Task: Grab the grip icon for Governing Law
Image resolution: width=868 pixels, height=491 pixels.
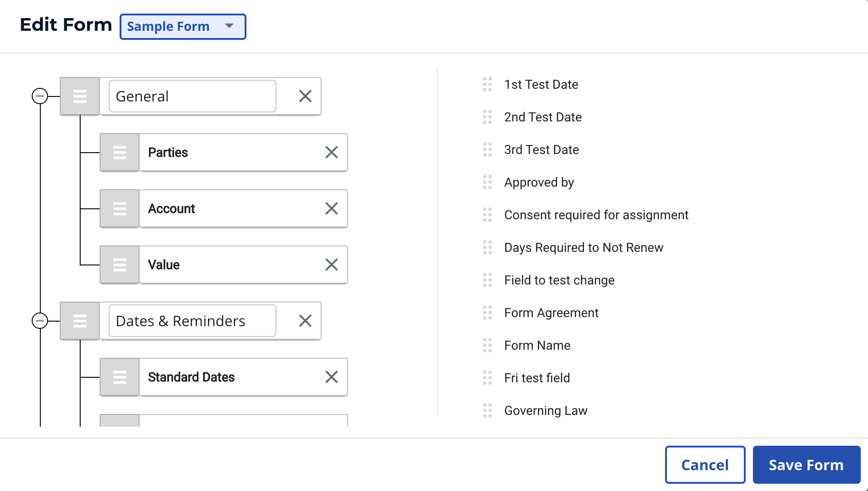Action: (x=487, y=410)
